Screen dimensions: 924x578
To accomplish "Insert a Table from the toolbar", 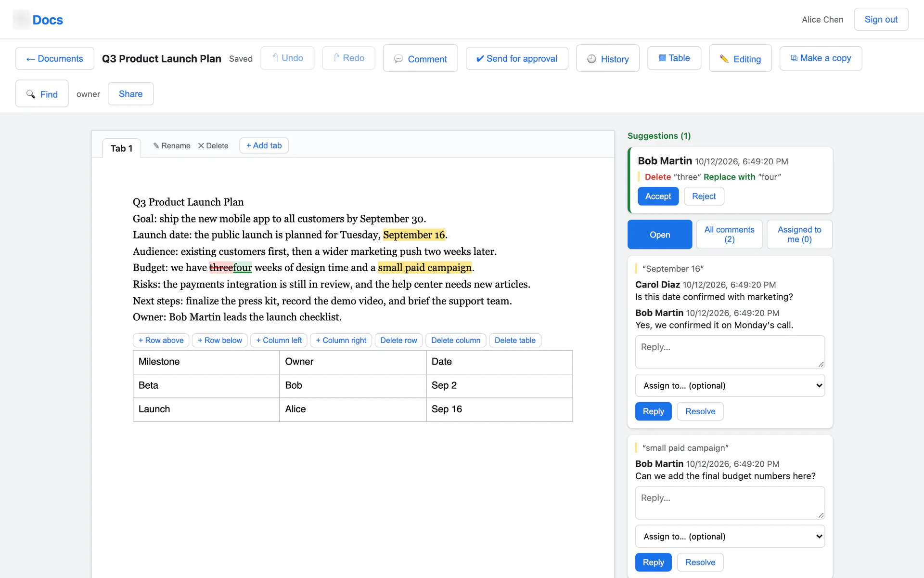I will tap(674, 58).
